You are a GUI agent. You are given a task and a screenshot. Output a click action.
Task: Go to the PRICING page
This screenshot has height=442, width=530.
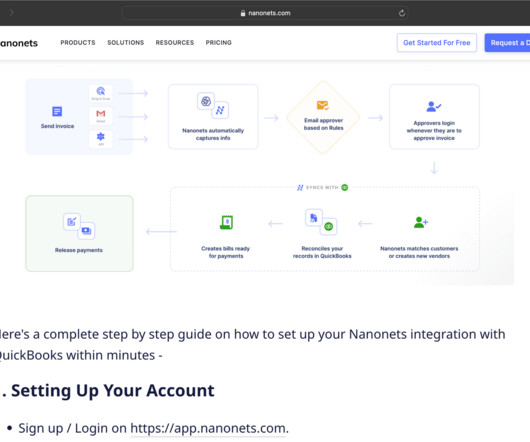click(x=218, y=43)
